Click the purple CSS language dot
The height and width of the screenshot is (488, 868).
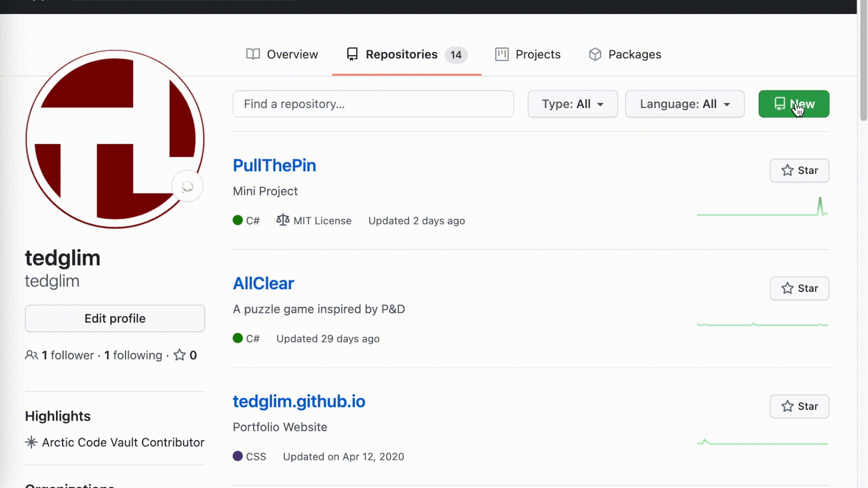click(238, 456)
